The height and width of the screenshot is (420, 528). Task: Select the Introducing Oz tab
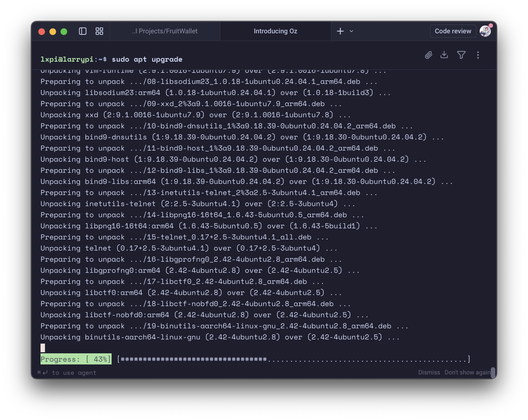(275, 31)
